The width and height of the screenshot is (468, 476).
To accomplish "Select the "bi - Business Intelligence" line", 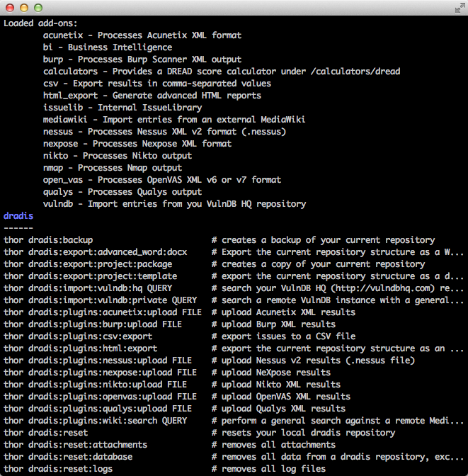I will (x=108, y=47).
